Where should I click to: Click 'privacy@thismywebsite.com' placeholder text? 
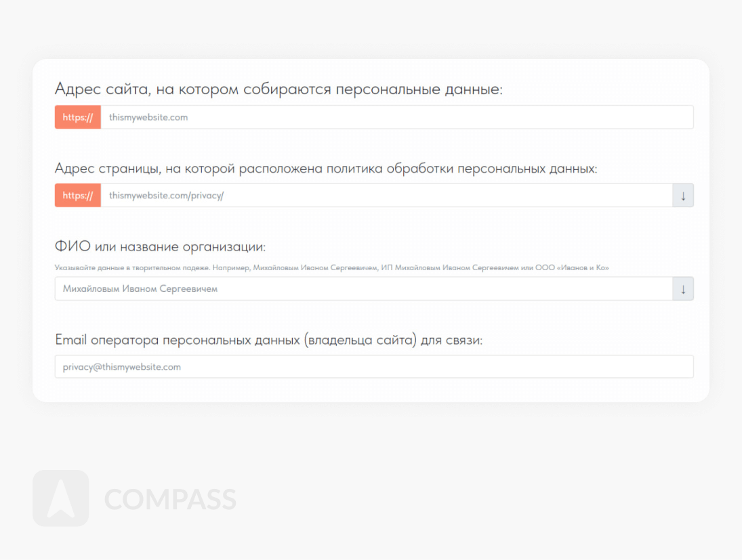pos(122,367)
